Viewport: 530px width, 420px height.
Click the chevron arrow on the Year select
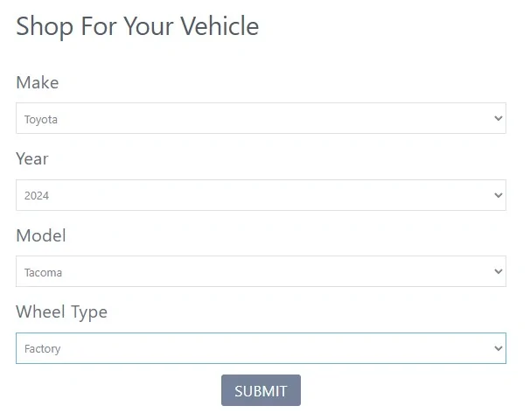[498, 195]
